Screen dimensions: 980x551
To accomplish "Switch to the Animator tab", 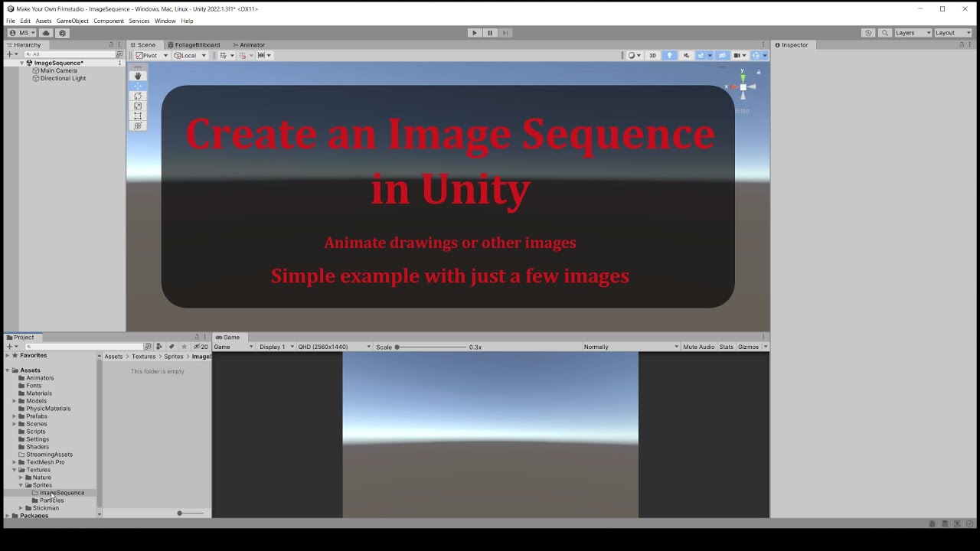I will (x=249, y=44).
